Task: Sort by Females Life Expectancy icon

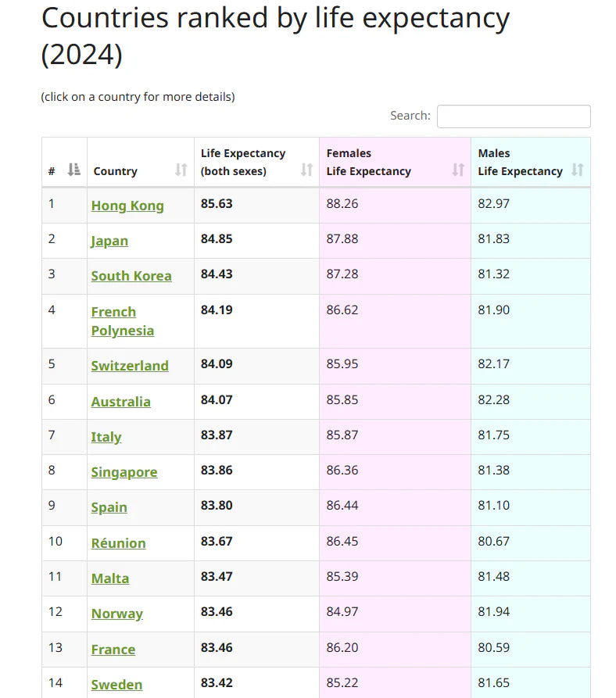Action: point(458,170)
